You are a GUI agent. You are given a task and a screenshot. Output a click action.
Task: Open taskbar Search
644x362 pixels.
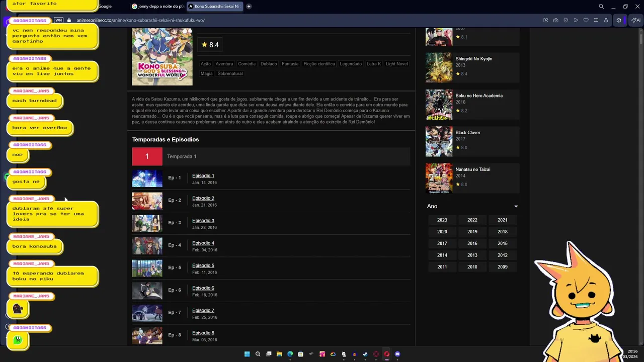[258, 354]
